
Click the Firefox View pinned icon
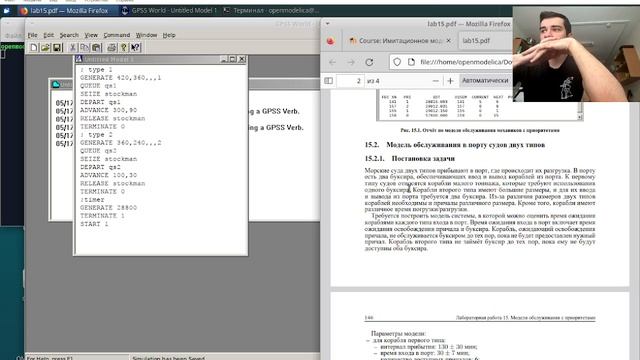click(330, 41)
